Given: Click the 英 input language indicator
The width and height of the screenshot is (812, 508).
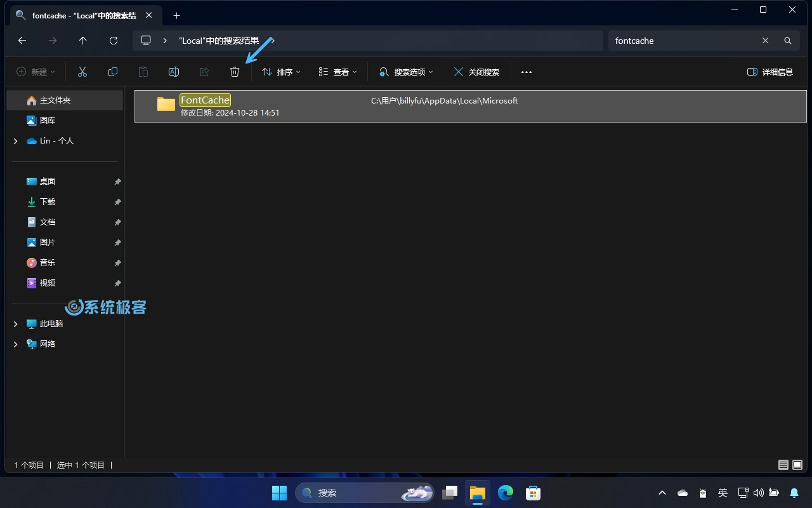Looking at the screenshot, I should click(723, 493).
